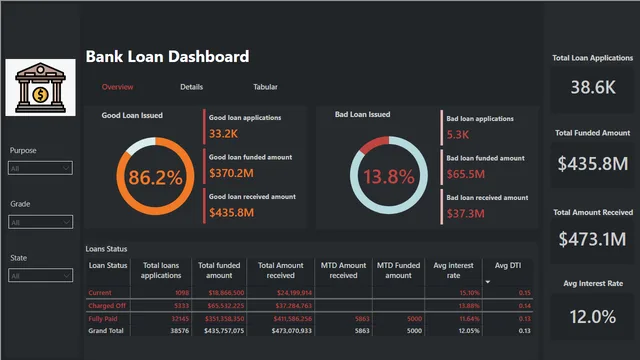Sort by Total loans applications column header

coord(161,270)
